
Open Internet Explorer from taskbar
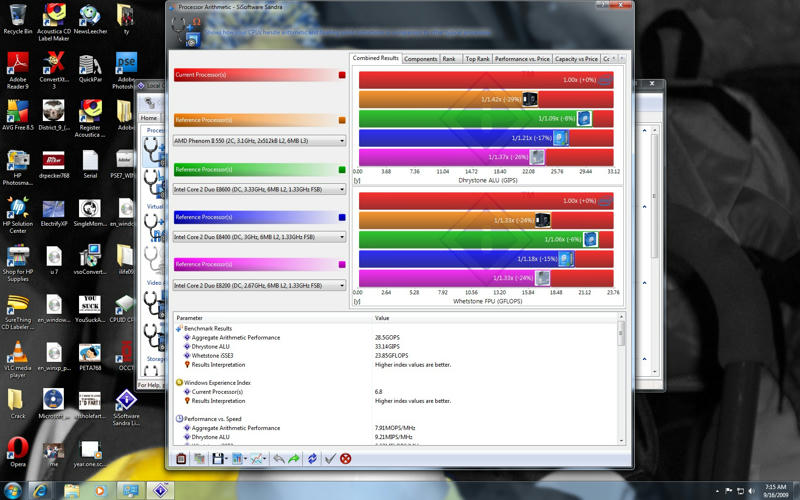41,491
